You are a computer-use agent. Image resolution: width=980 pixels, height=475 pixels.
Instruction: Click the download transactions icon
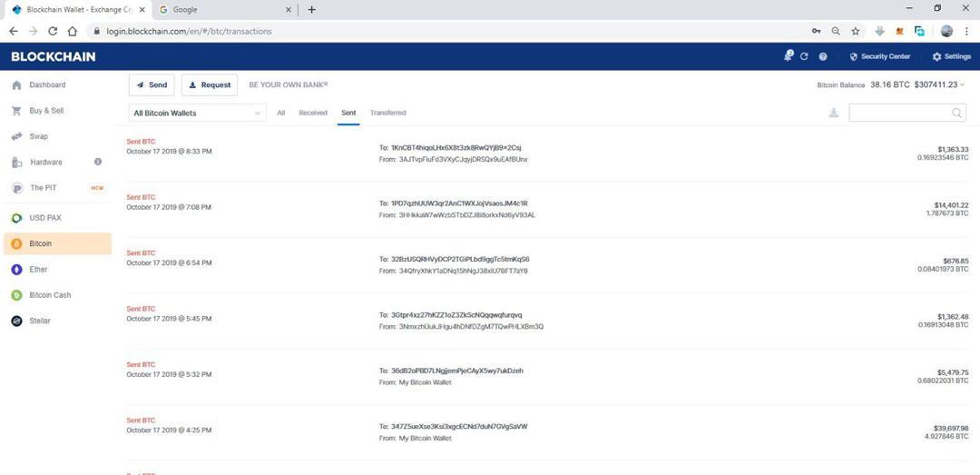(833, 113)
